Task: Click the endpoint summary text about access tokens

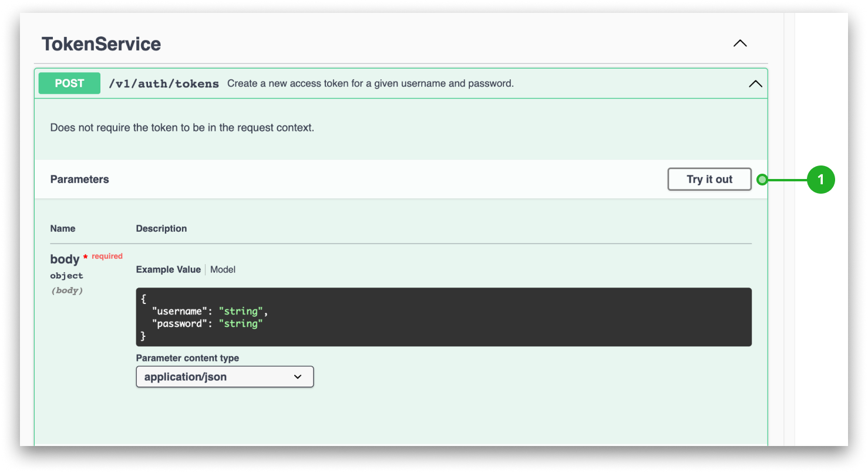Action: [x=370, y=83]
